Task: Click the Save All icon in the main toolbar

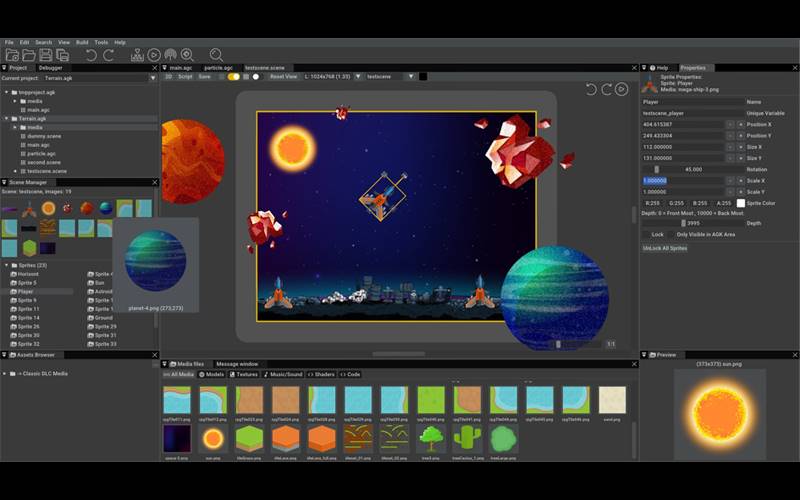Action: 63,55
